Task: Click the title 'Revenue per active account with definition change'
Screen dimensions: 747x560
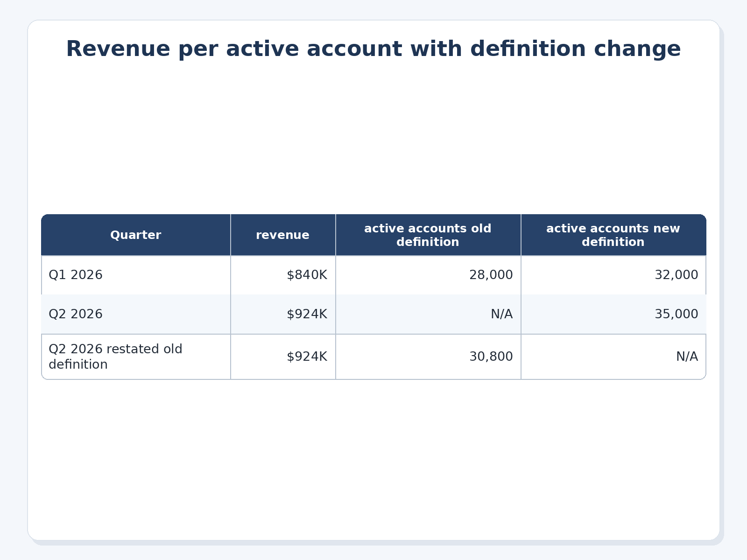Action: pos(373,49)
